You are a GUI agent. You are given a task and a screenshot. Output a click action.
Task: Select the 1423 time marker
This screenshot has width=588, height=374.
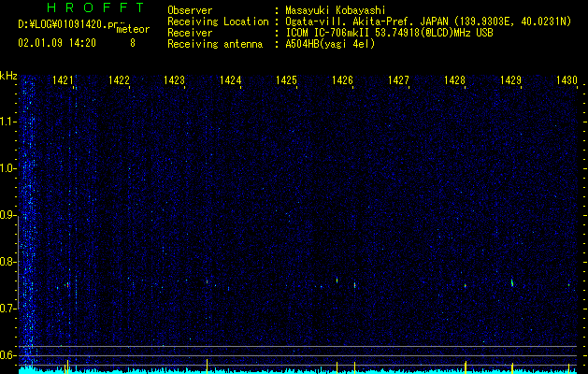click(175, 80)
